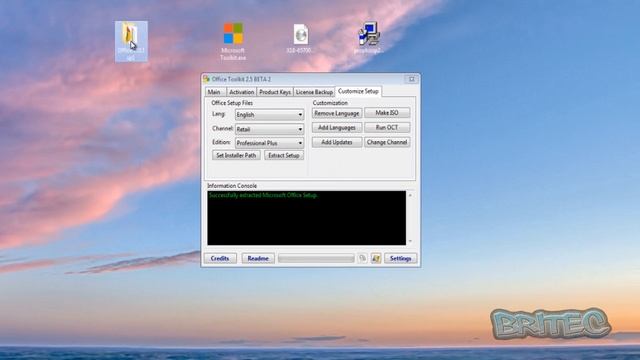
Task: Select the disc image file desktop icon
Action: [300, 38]
